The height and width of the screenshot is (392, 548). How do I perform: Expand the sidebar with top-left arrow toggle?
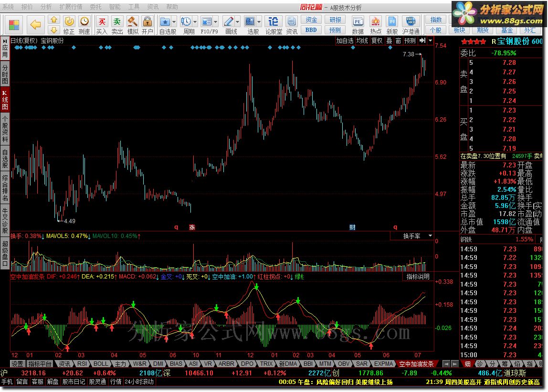click(x=5, y=41)
